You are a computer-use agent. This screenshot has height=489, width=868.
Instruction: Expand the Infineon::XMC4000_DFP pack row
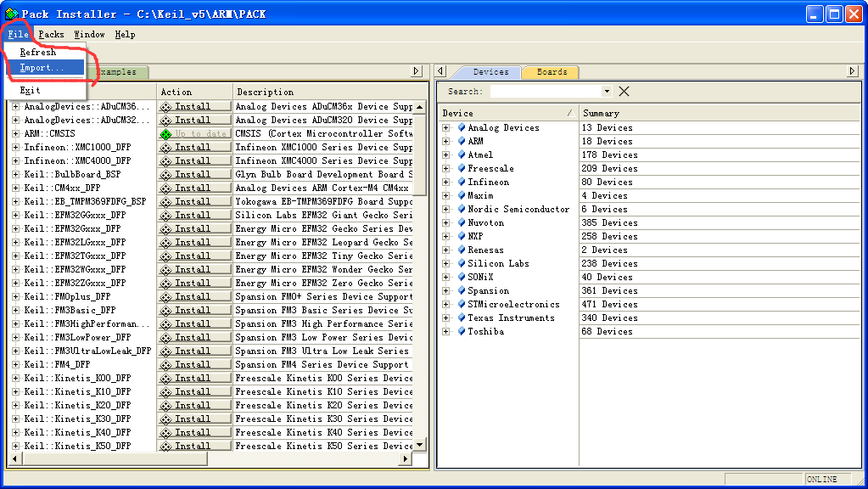16,160
